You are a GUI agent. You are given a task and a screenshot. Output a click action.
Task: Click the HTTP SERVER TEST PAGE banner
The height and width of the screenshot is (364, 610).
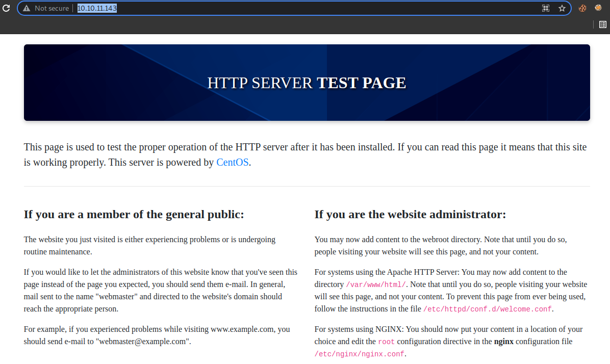click(x=307, y=83)
